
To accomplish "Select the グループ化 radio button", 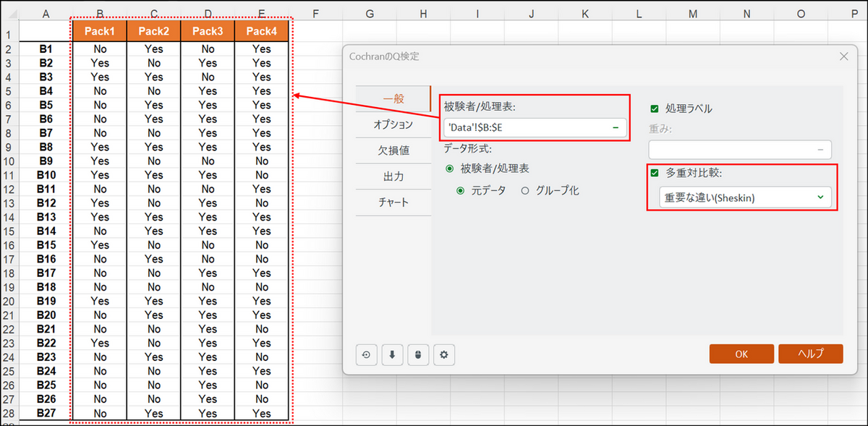I will (x=525, y=191).
